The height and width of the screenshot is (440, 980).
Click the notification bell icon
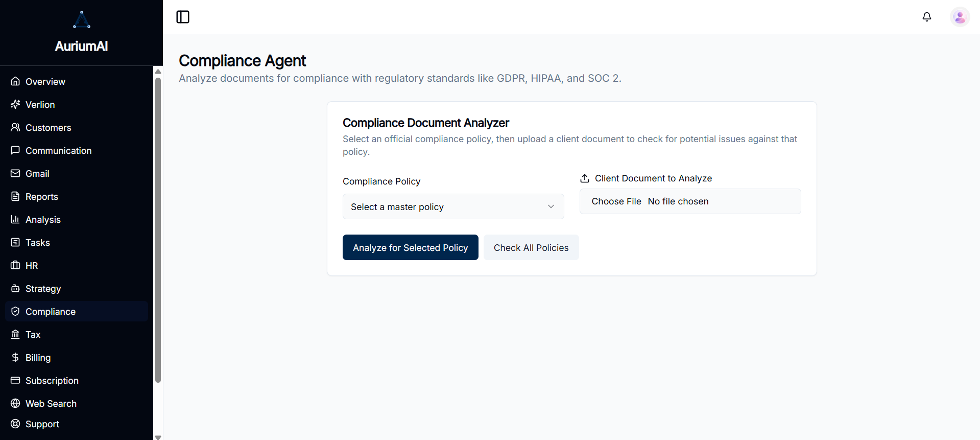926,17
